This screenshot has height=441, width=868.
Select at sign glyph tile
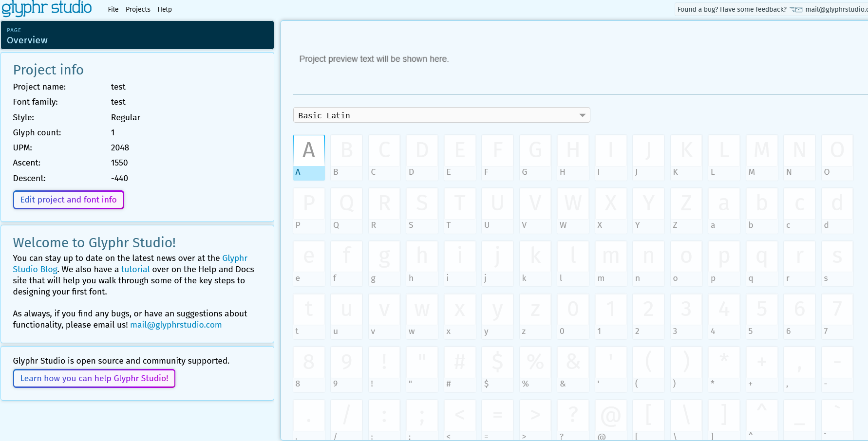[611, 420]
